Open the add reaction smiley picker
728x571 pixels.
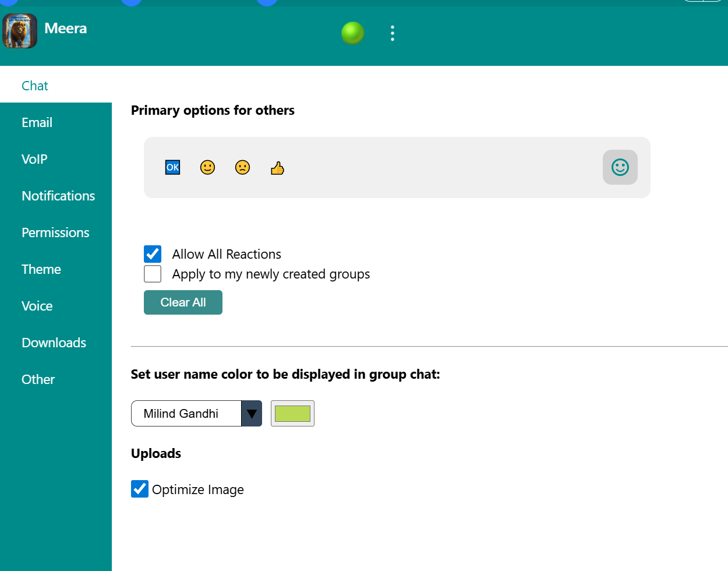point(620,167)
